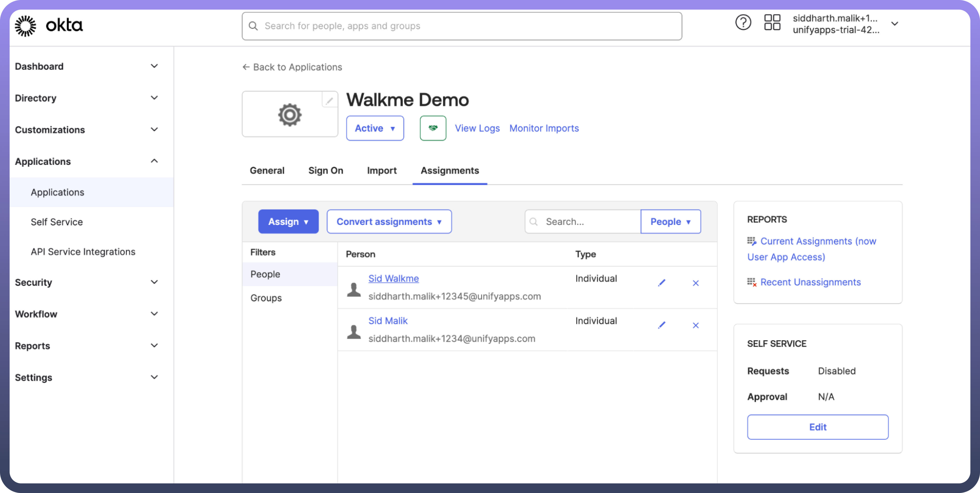Open Current Assignments report link
This screenshot has width=980, height=493.
tap(812, 249)
